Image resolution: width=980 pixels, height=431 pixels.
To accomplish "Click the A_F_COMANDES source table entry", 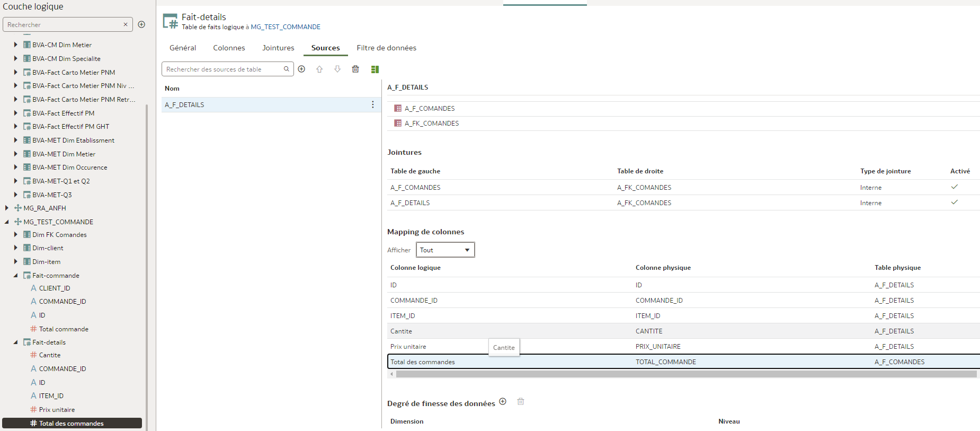I will pyautogui.click(x=430, y=108).
